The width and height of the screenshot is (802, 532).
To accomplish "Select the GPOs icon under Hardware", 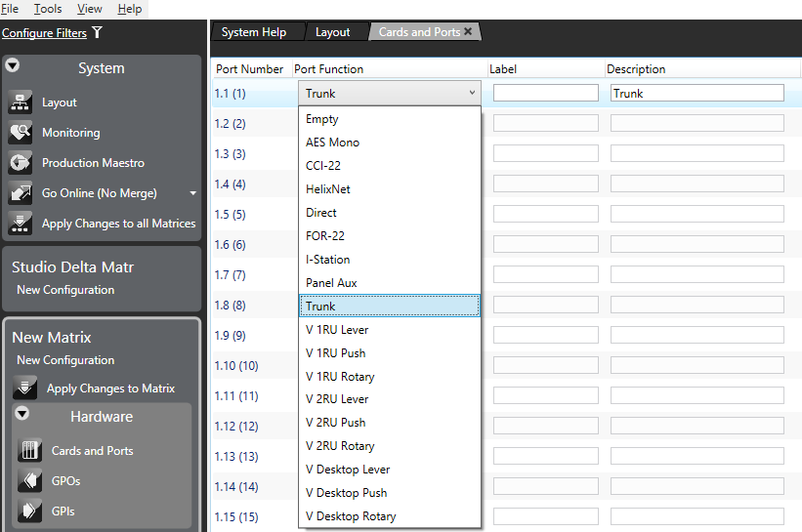I will tap(30, 481).
